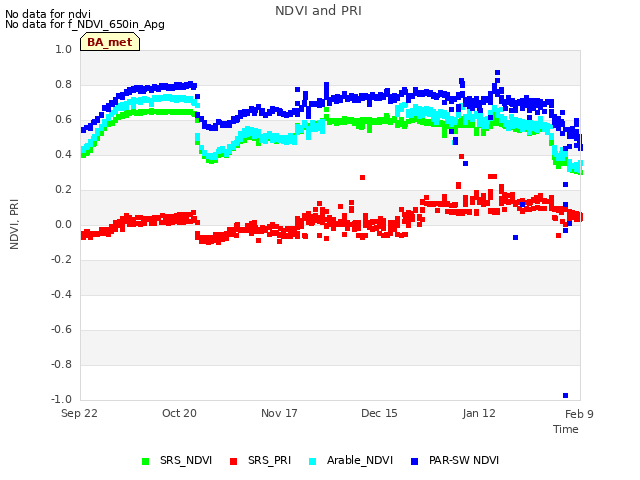The height and width of the screenshot is (480, 640).
Task: Click the Oct 20 x-axis label
Action: click(179, 413)
